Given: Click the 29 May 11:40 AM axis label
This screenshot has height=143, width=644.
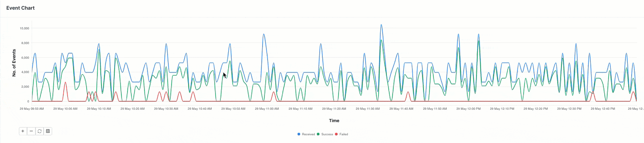Looking at the screenshot, I should pos(401,109).
